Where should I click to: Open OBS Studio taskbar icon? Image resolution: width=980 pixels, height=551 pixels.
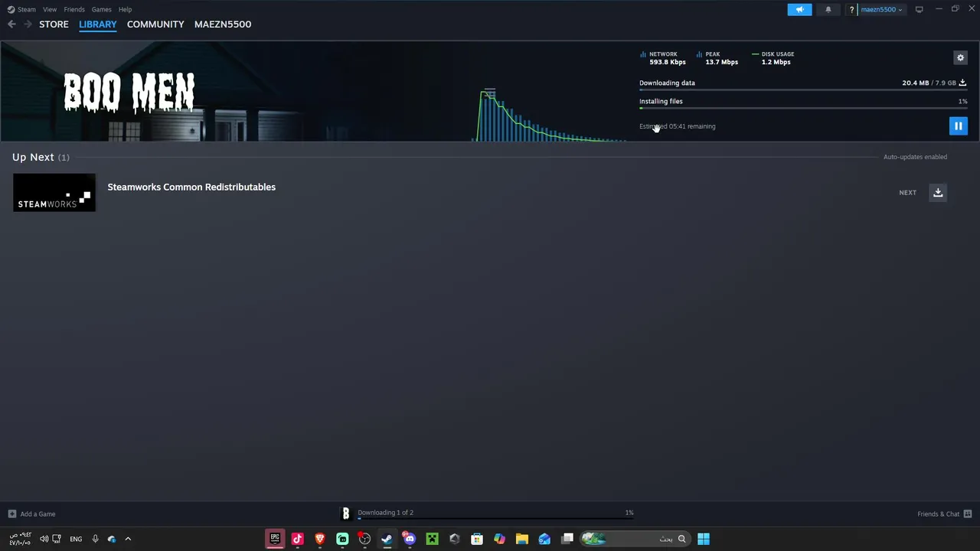click(364, 539)
